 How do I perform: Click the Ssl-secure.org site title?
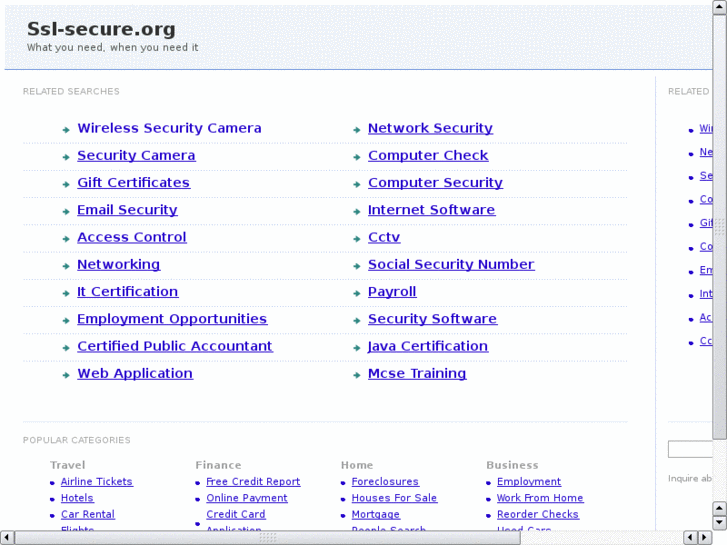[101, 29]
